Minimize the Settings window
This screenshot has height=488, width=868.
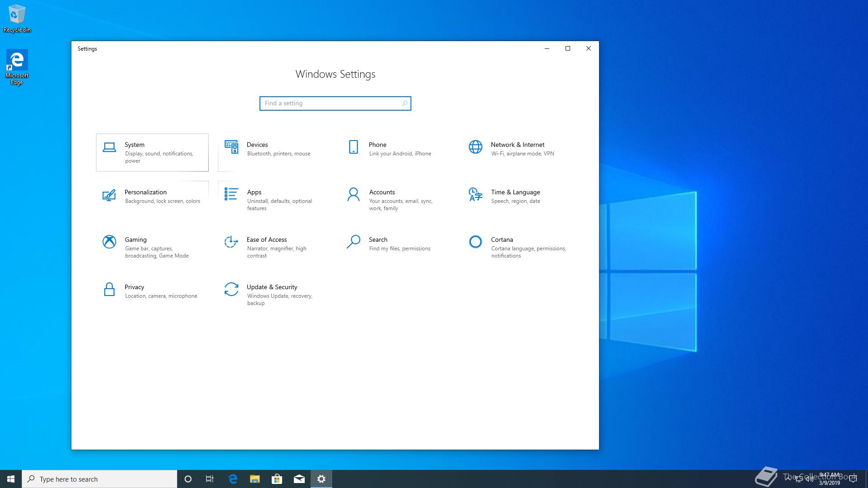pos(547,48)
